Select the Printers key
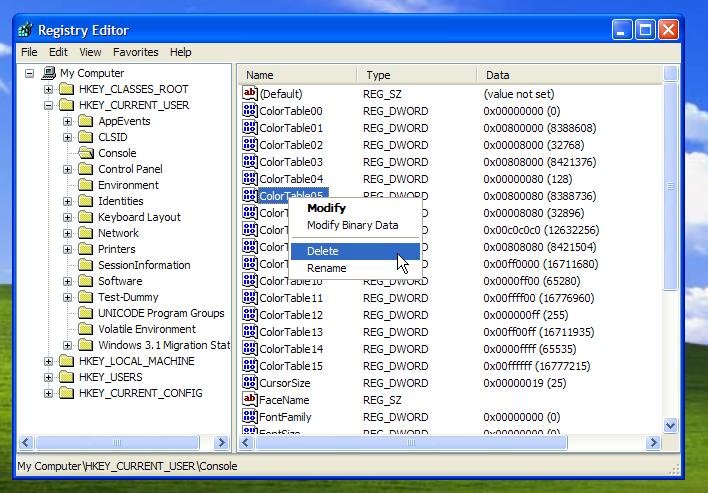708x493 pixels. [116, 249]
